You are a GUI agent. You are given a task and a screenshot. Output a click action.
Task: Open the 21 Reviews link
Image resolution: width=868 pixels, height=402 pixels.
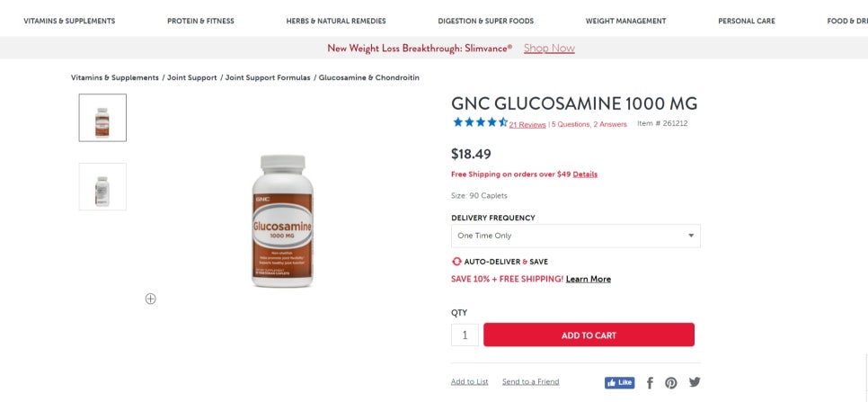point(527,125)
